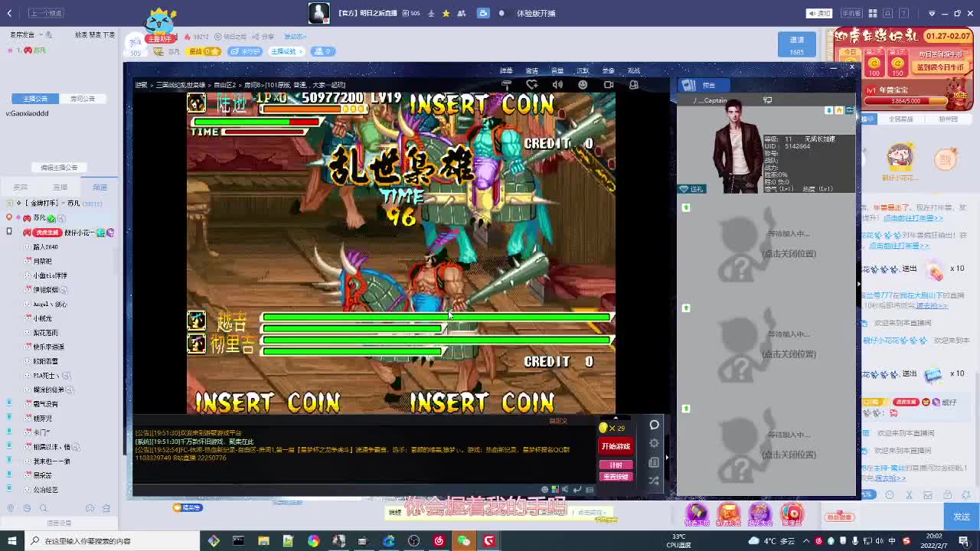This screenshot has height=551, width=980.
Task: Switch to the 主播公告 tab
Action: click(34, 99)
